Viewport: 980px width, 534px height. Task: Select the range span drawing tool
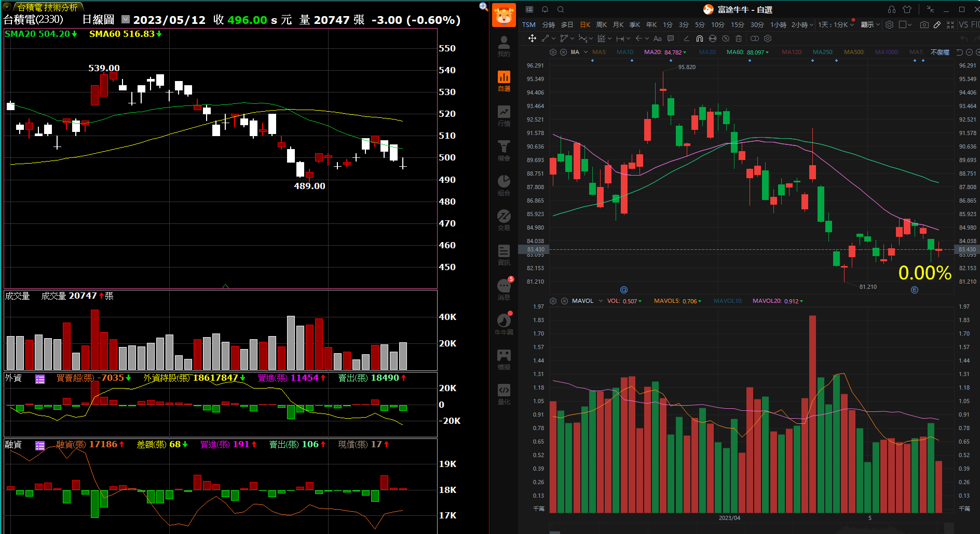(620, 38)
